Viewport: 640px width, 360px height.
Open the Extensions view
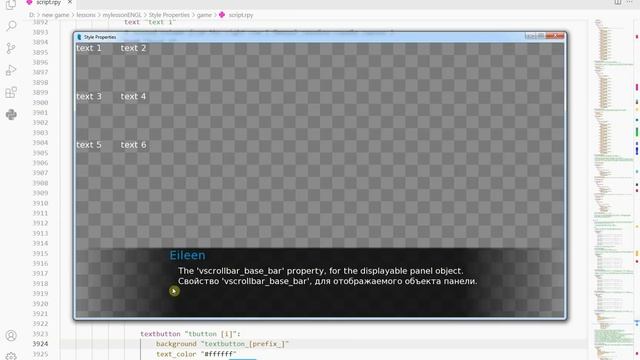[x=11, y=92]
